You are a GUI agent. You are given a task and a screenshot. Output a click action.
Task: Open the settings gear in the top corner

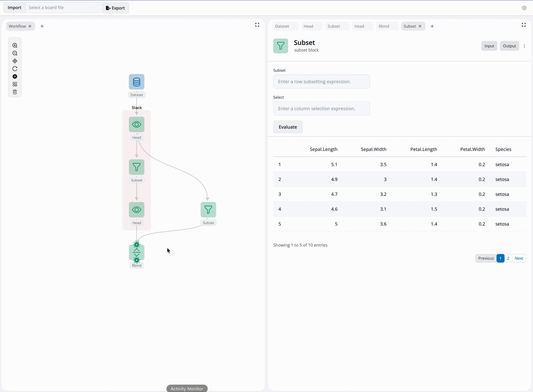(524, 8)
